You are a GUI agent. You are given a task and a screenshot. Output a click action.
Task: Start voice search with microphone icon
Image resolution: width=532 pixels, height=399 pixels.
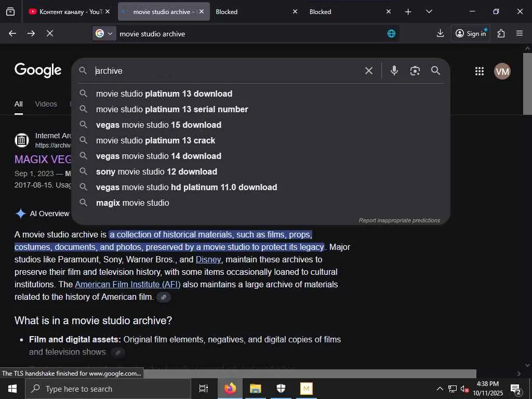[394, 71]
